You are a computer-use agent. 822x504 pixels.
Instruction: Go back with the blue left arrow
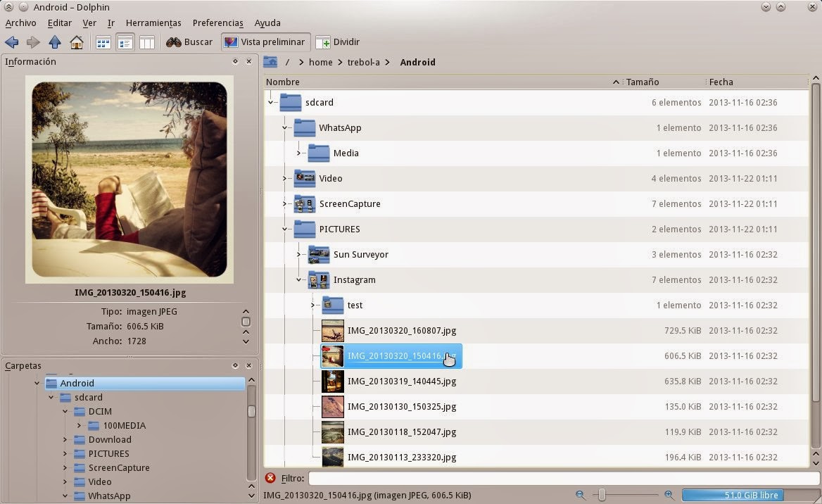pyautogui.click(x=11, y=42)
